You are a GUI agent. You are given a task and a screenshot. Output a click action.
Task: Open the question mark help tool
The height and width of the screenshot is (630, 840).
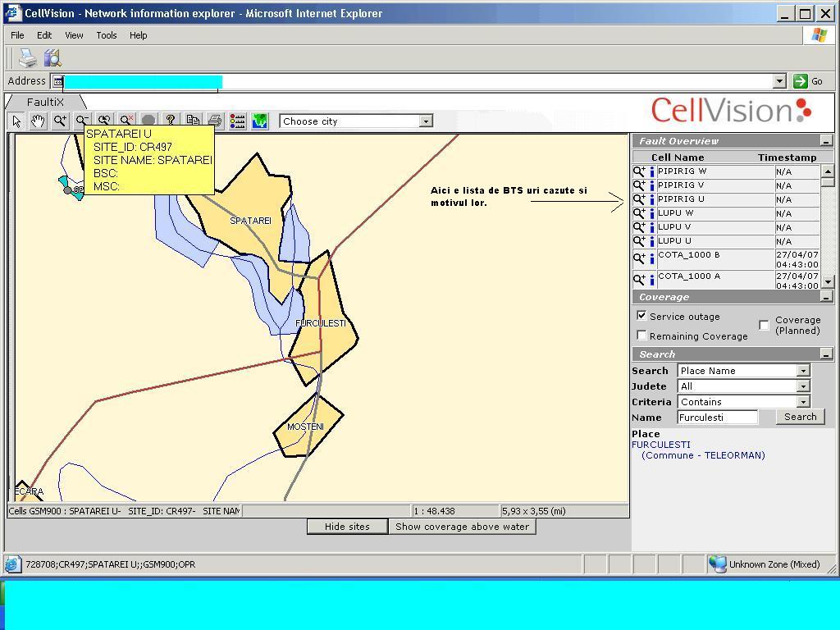click(x=171, y=120)
